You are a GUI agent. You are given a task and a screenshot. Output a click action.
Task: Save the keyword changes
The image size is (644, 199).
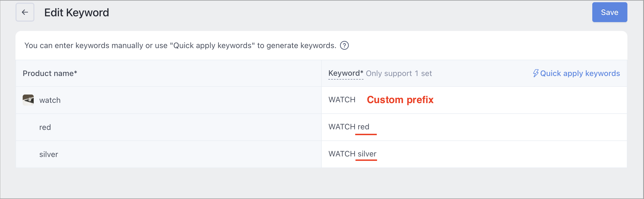tap(609, 12)
